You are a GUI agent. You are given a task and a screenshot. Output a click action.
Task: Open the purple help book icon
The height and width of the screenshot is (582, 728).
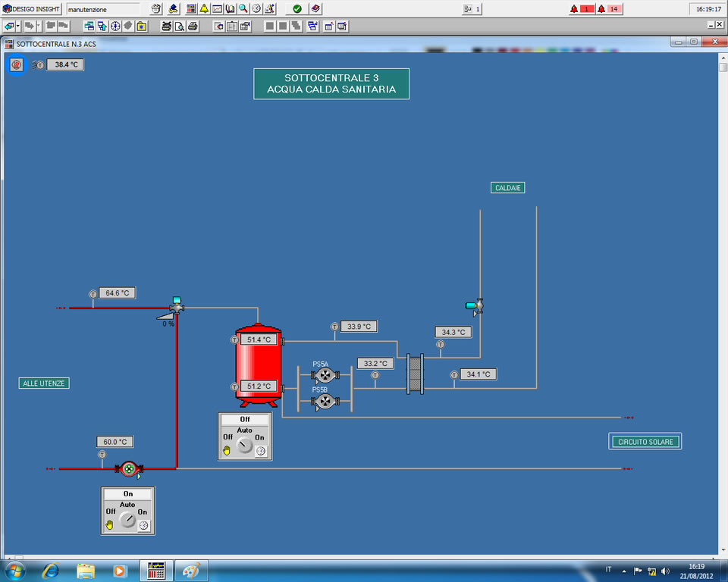pyautogui.click(x=315, y=9)
